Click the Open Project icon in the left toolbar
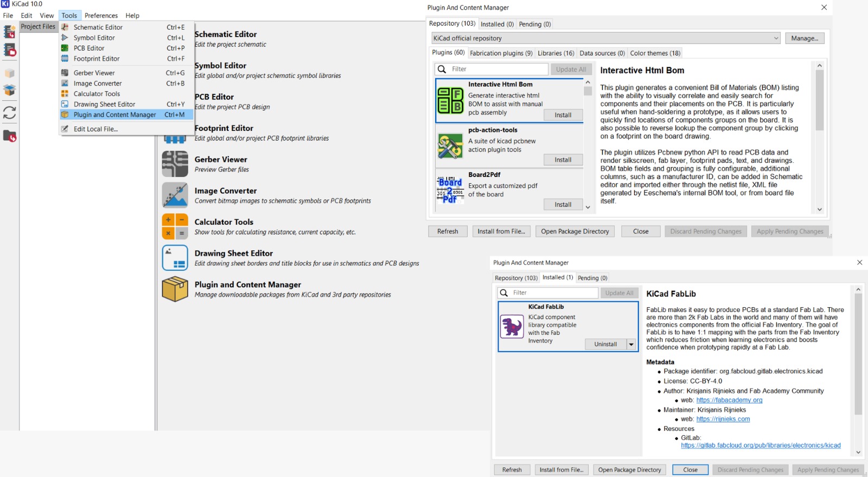 coord(10,50)
